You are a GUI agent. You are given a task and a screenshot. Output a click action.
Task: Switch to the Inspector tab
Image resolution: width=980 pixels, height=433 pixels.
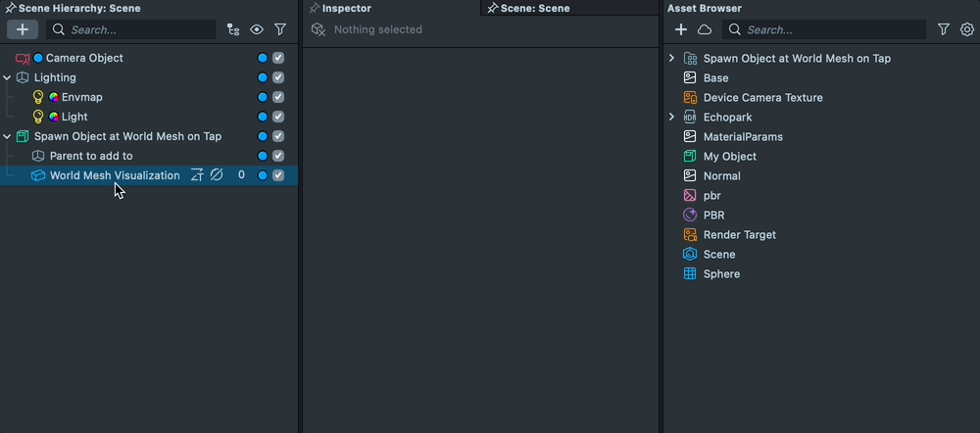pos(346,8)
